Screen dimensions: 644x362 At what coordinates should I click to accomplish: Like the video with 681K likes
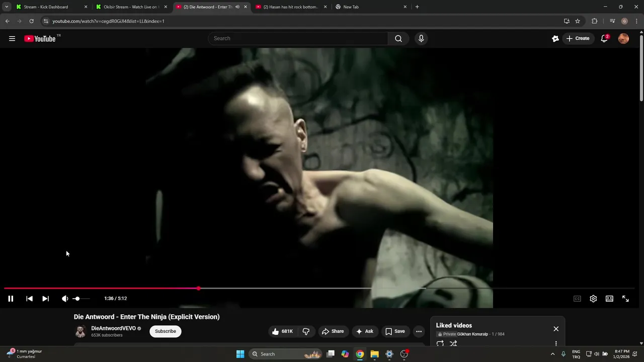coord(283,331)
